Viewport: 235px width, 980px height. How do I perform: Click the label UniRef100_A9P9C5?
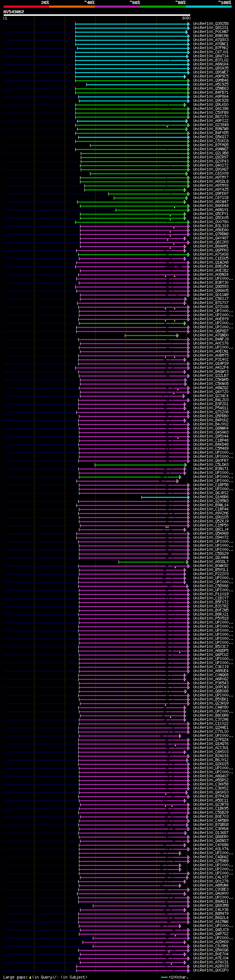pos(211,76)
